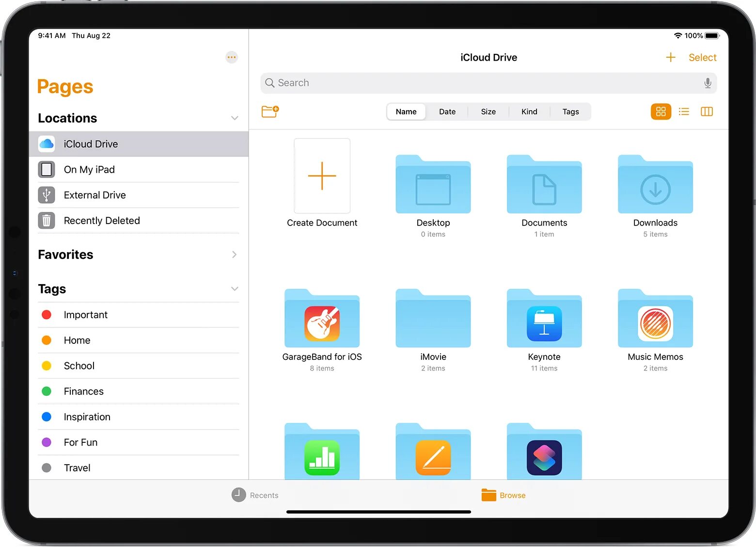Sort files by Date
Screen dimensions: 756x548
pos(447,112)
